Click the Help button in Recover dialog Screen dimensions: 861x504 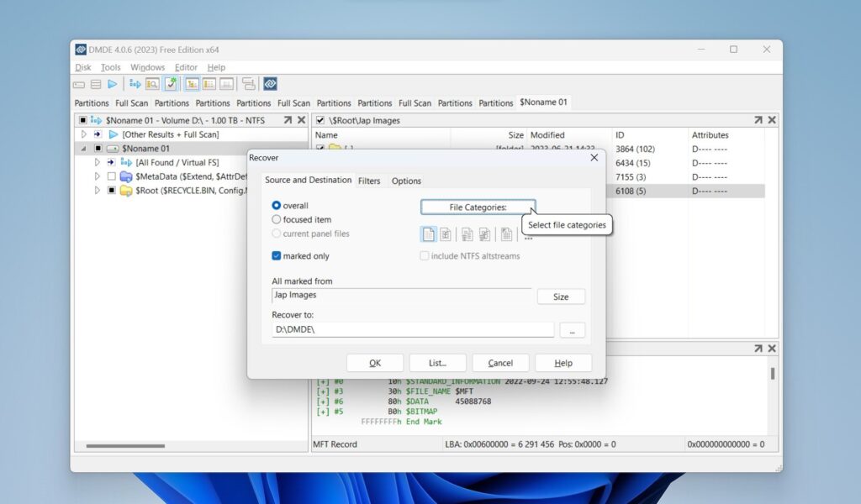pos(563,362)
